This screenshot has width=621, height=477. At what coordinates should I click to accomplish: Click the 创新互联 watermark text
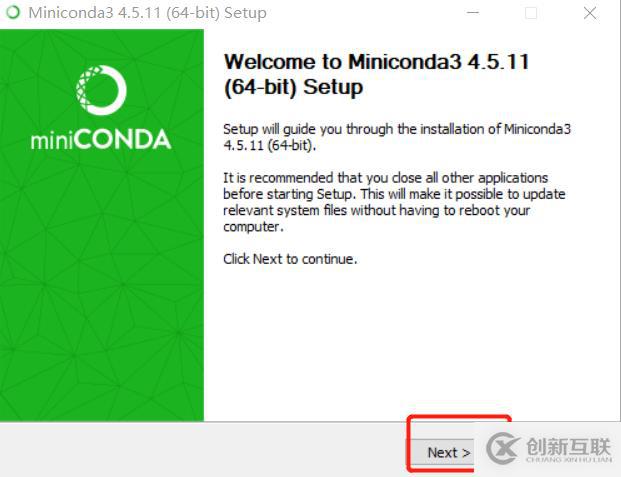click(566, 446)
